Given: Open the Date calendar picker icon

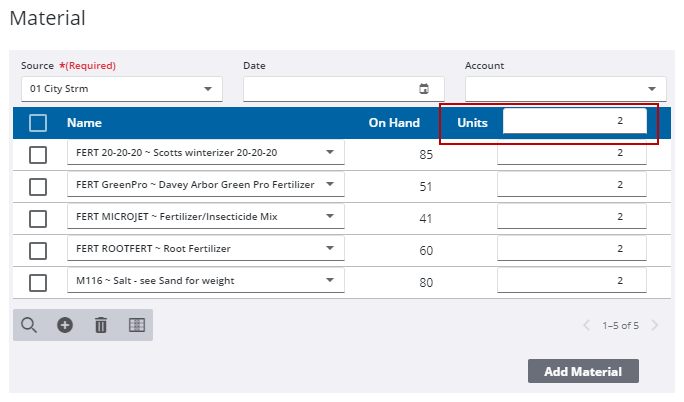Looking at the screenshot, I should 424,89.
